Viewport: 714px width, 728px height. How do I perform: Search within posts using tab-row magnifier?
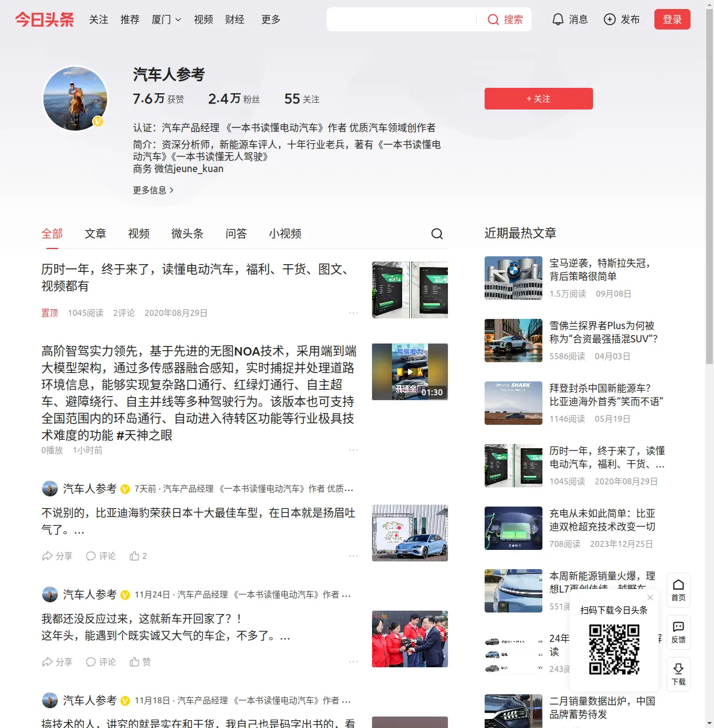point(437,233)
